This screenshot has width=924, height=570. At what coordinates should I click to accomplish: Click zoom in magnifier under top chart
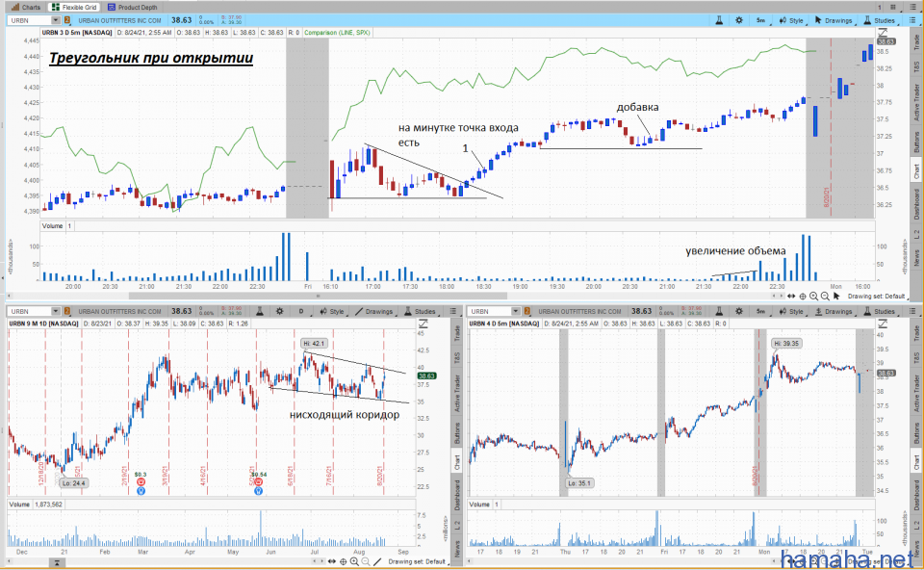(x=813, y=297)
